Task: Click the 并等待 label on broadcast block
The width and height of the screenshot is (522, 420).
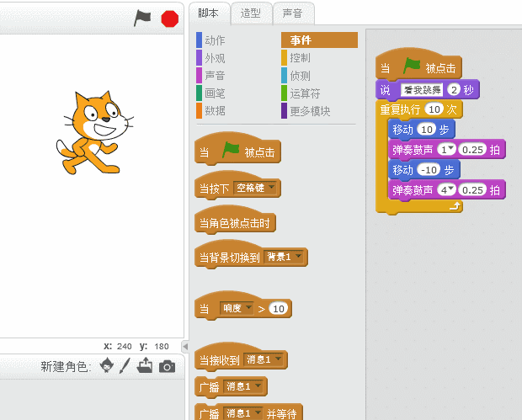Action: (x=282, y=414)
